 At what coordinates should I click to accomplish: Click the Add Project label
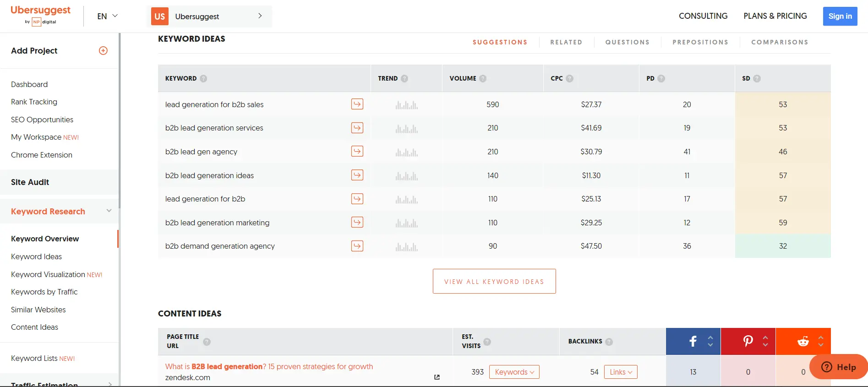click(x=34, y=50)
